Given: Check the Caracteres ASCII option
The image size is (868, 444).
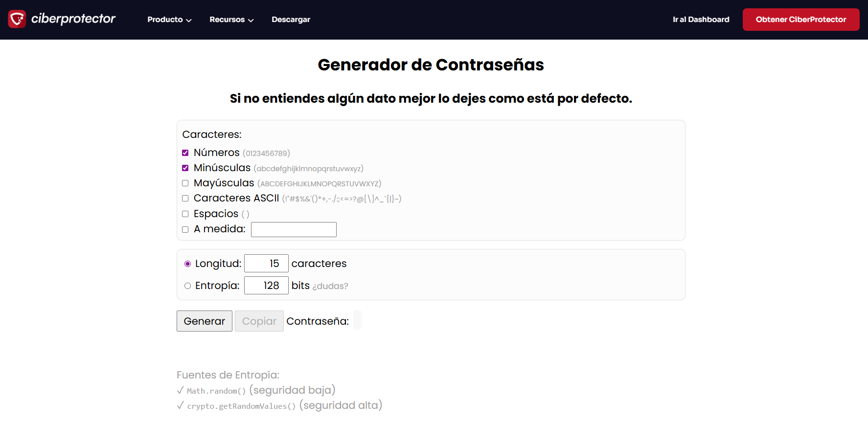Looking at the screenshot, I should point(185,199).
